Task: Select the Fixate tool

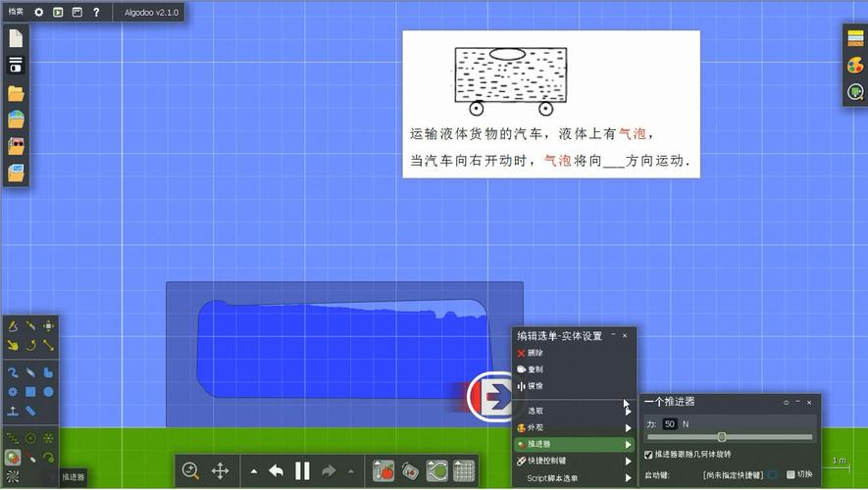Action: [x=31, y=439]
